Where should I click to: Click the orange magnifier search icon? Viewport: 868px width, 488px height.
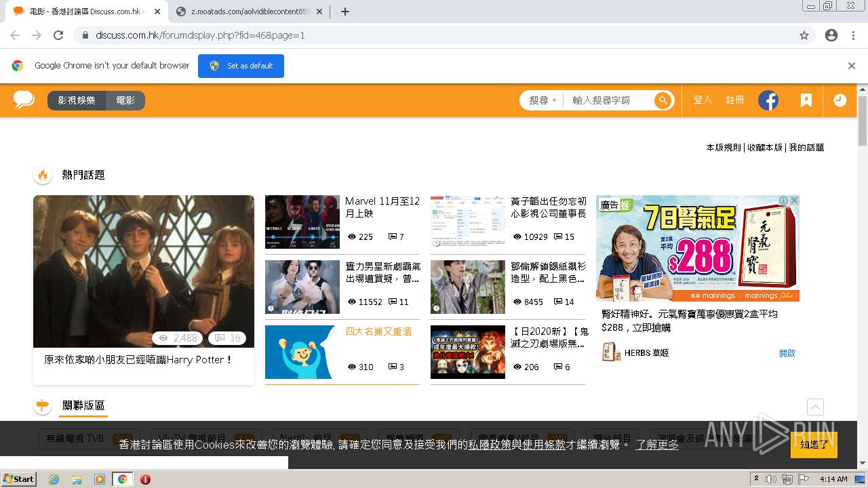point(663,100)
